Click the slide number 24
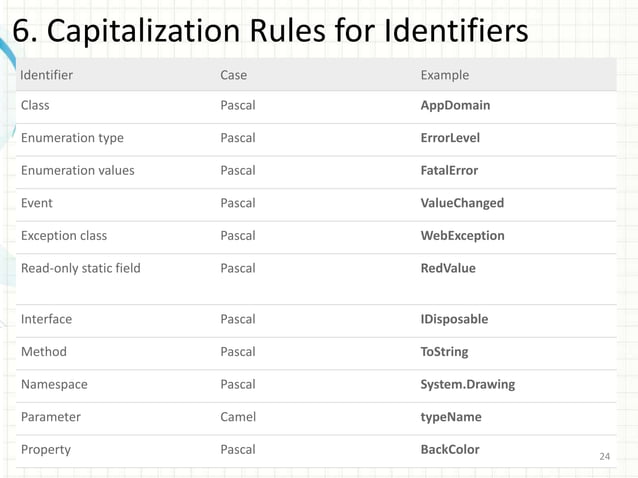 tap(604, 457)
